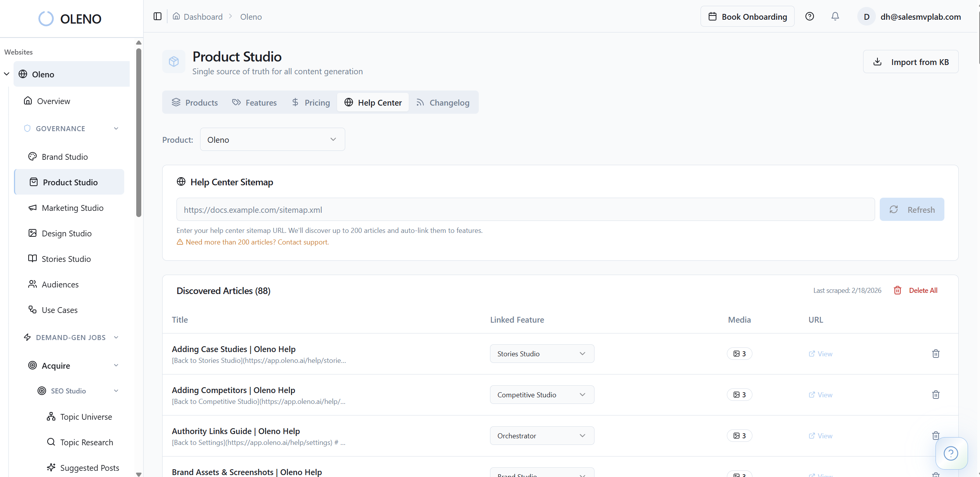Open notifications via the bell icon
Viewport: 980px width, 477px height.
(835, 16)
